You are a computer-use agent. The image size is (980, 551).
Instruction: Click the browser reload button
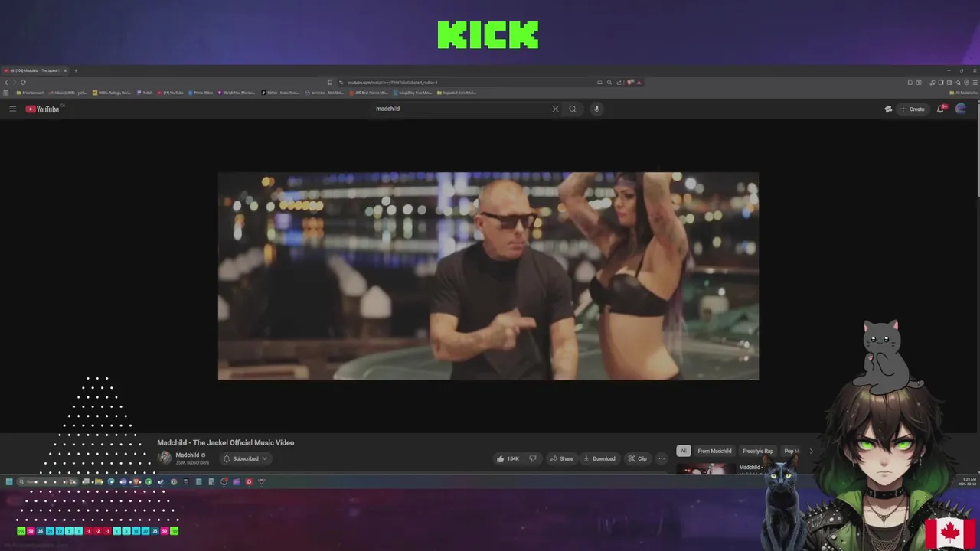23,82
